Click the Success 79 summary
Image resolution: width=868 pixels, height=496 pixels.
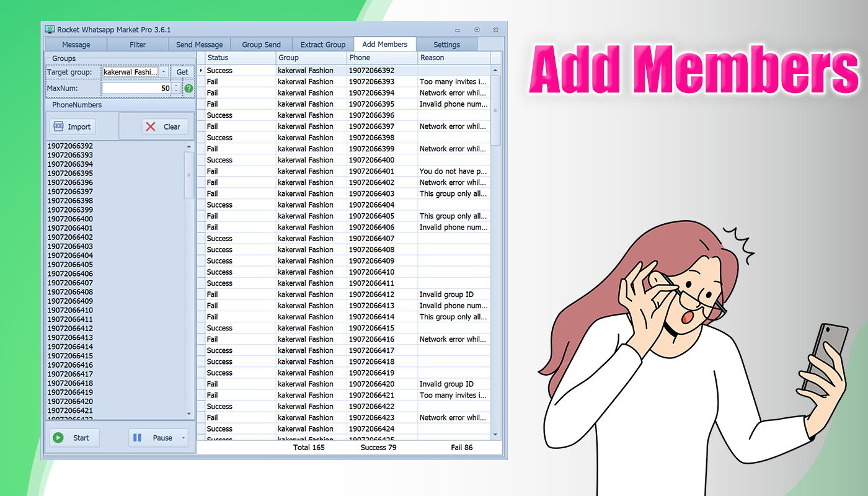click(378, 447)
